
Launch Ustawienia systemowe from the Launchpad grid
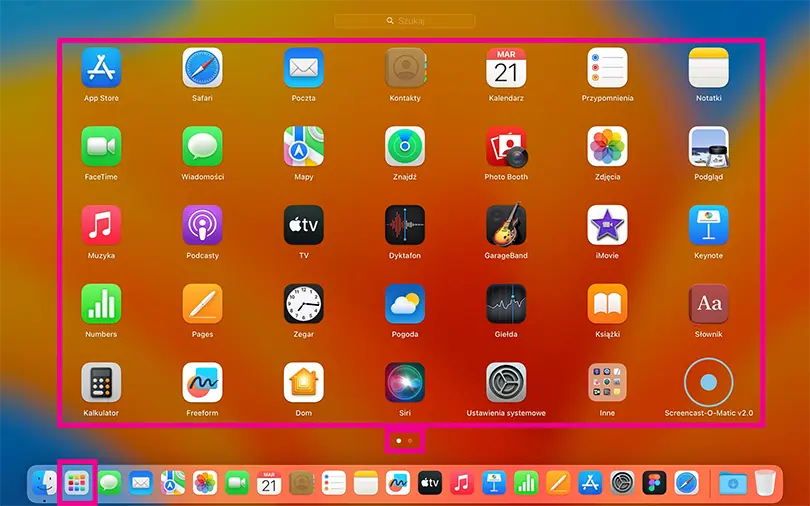click(506, 382)
